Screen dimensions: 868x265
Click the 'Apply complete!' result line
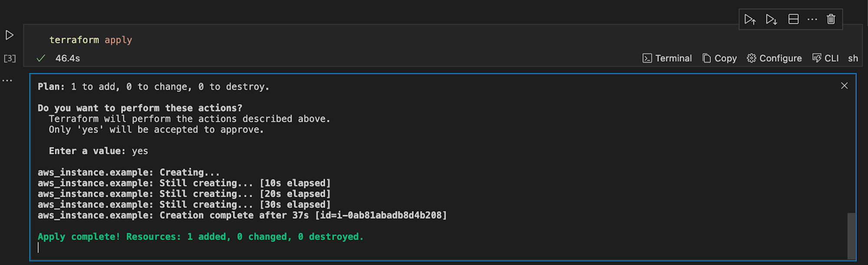(201, 237)
